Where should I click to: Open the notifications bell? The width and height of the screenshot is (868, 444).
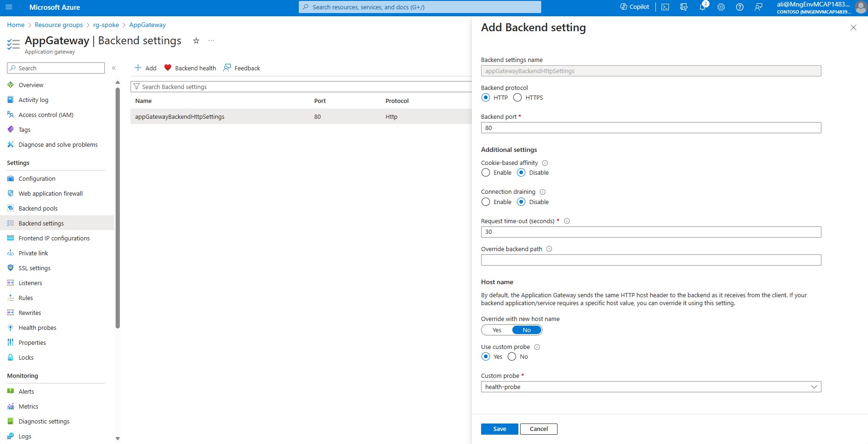click(x=703, y=7)
